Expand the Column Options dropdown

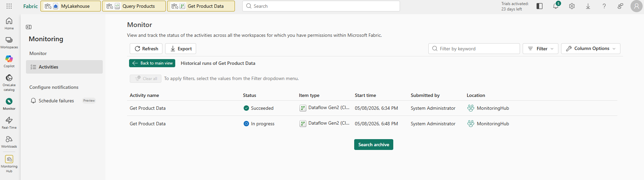[x=591, y=49]
